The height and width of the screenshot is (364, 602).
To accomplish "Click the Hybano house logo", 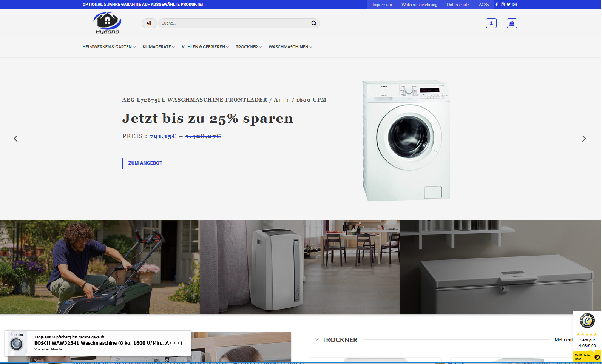I will point(107,23).
